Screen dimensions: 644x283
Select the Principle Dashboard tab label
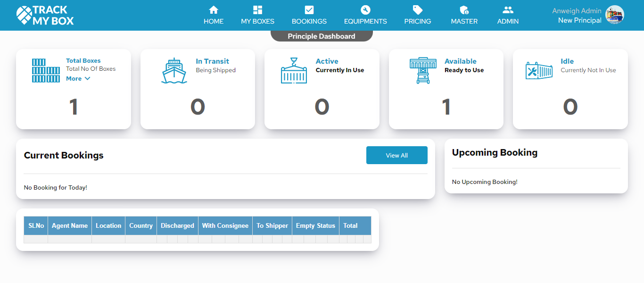pos(322,36)
